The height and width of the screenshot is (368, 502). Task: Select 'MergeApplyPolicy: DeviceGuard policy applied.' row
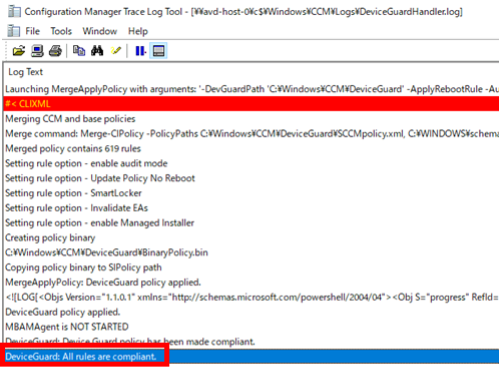(252, 282)
